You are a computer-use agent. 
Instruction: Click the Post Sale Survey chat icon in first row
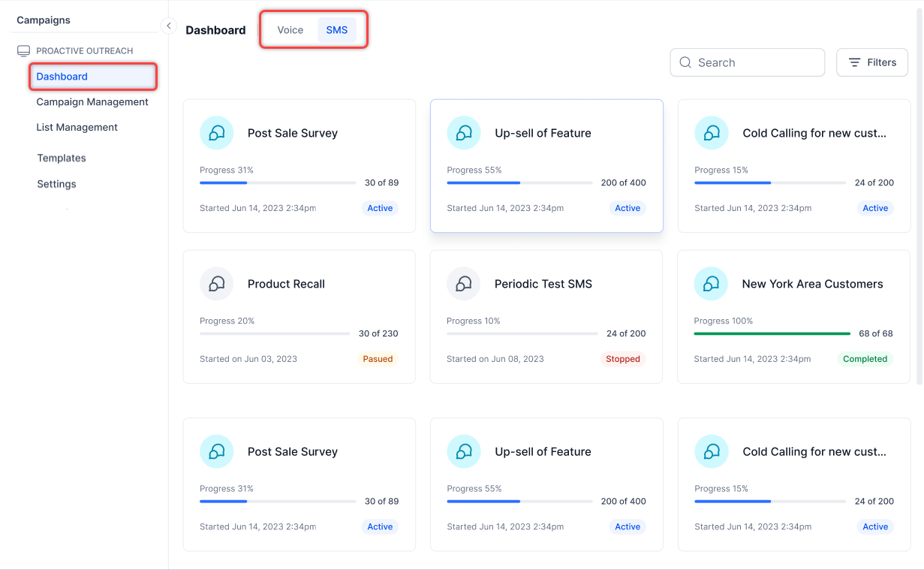(x=216, y=133)
